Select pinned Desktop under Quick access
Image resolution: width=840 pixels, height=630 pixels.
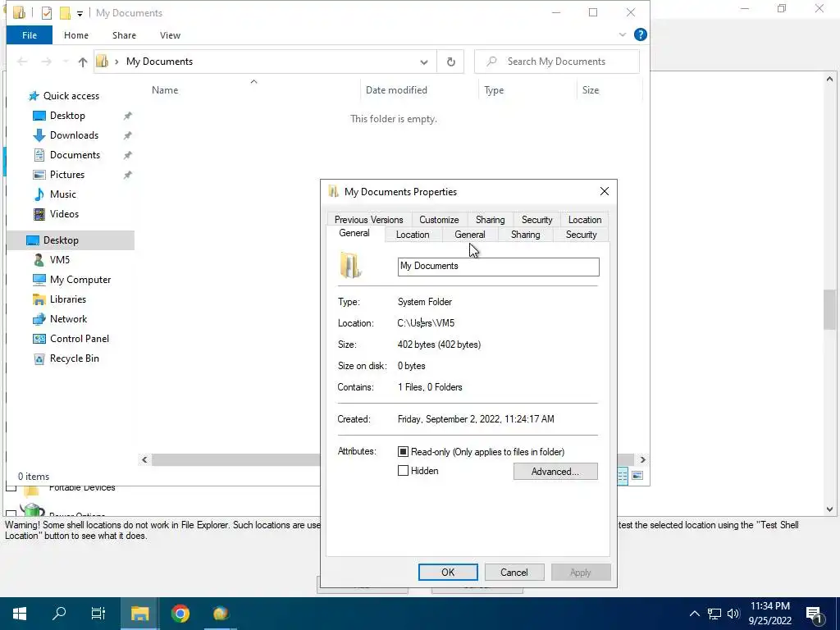tap(67, 116)
